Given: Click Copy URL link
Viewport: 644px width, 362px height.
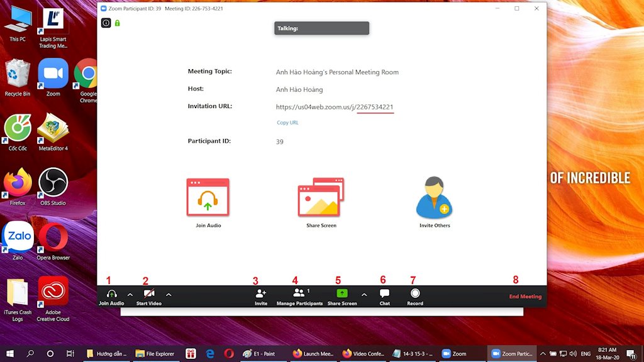Looking at the screenshot, I should (287, 123).
